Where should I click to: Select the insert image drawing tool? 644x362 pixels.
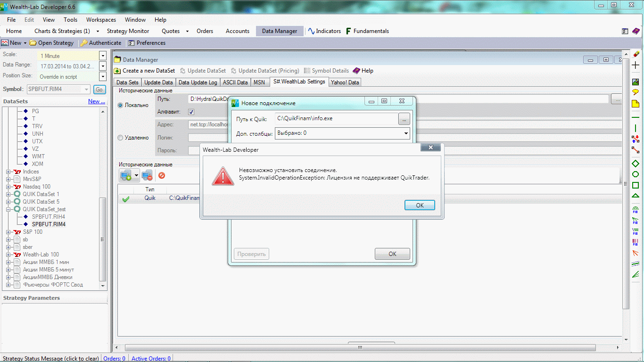pyautogui.click(x=636, y=82)
